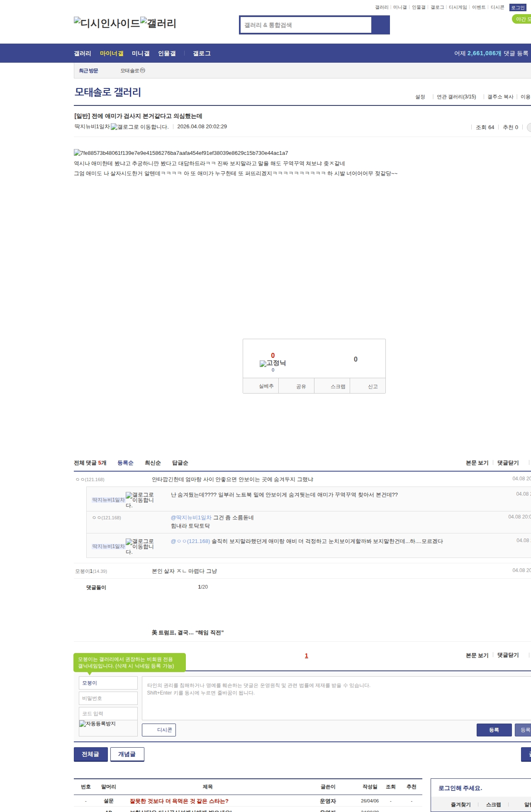Viewport: 531px width, 812px height.
Task: Click 갤주소 복사 to copy the gallery address
Action: [x=500, y=97]
